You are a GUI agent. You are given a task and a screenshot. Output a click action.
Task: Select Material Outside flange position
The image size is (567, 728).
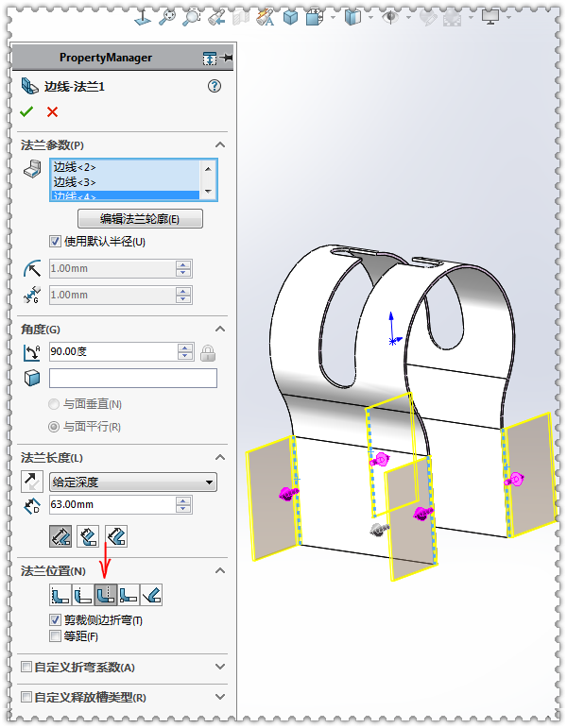tap(83, 595)
